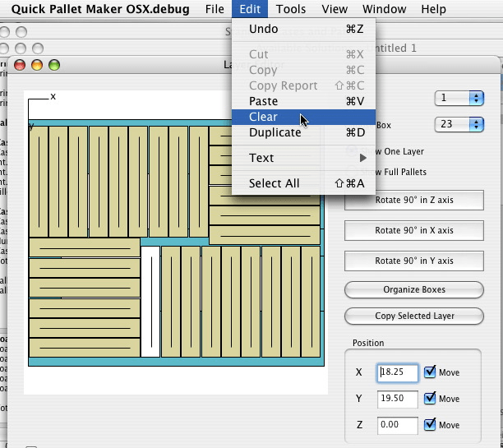Screen dimensions: 503x448
Task: Open the Text submenu
Action: coord(303,158)
